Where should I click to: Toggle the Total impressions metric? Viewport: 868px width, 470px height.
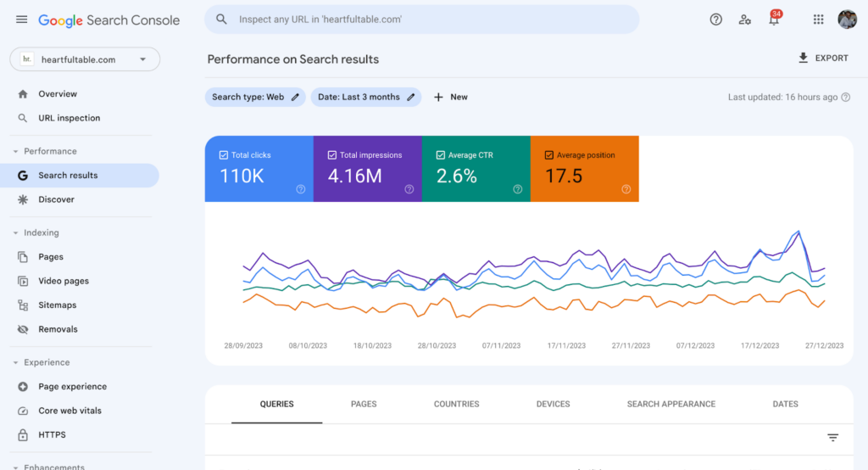pyautogui.click(x=332, y=155)
